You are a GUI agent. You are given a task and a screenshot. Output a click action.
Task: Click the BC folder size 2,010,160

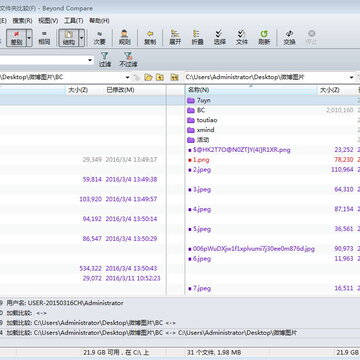340,110
